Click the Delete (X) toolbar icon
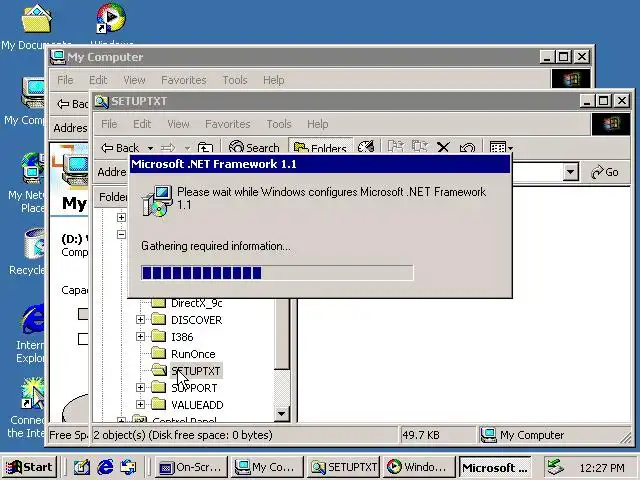This screenshot has width=640, height=480. (443, 147)
